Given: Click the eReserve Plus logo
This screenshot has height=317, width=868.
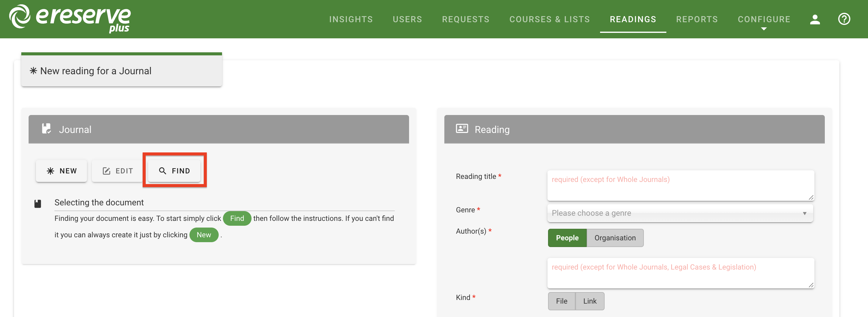Looking at the screenshot, I should pyautogui.click(x=69, y=19).
